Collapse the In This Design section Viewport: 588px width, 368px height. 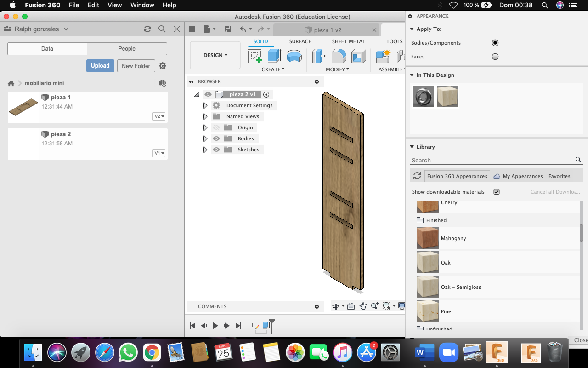pos(412,75)
